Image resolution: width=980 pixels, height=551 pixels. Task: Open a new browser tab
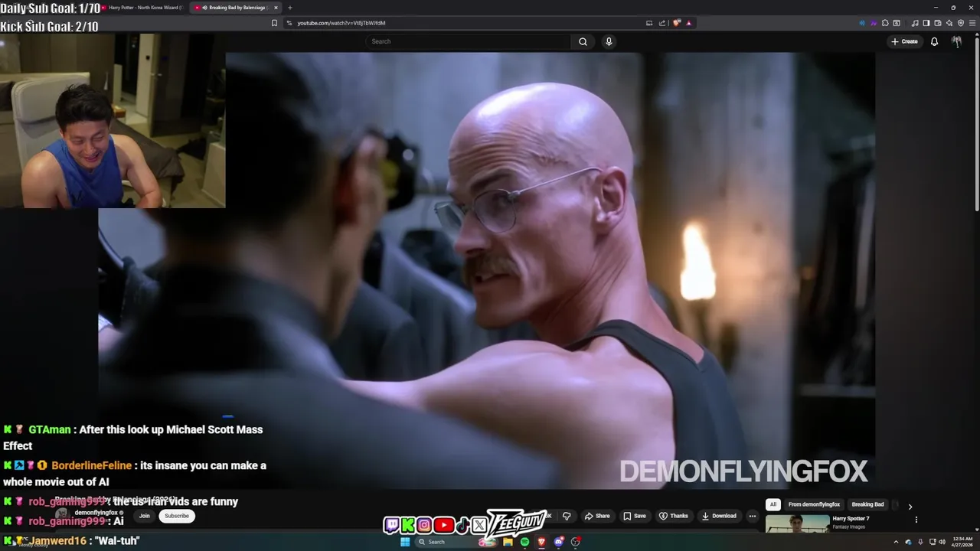(289, 8)
